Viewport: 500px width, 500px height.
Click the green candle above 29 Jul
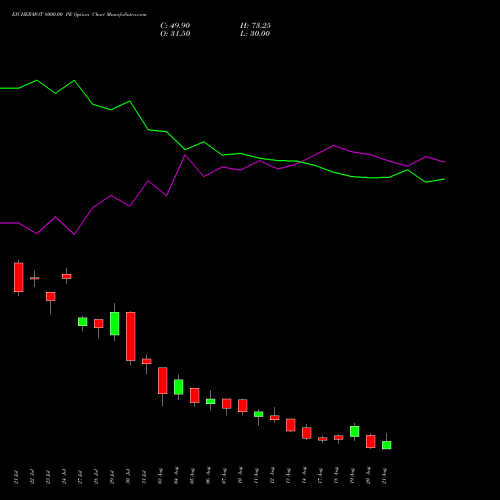tap(115, 324)
